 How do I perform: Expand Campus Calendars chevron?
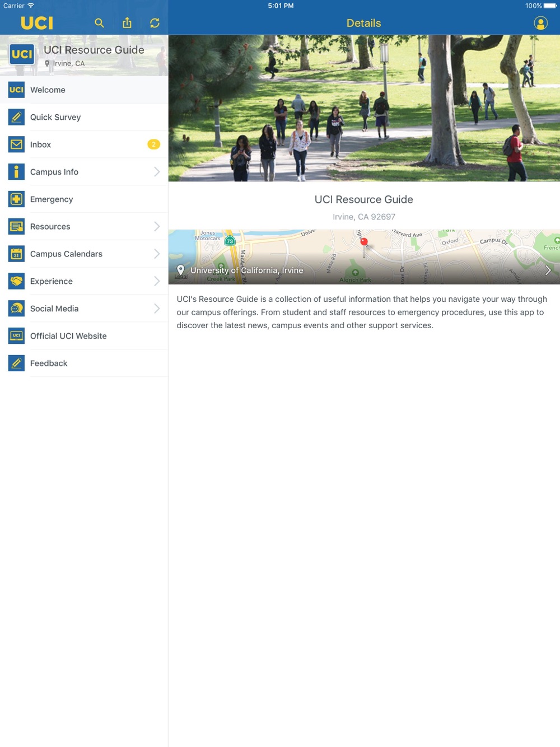tap(157, 254)
